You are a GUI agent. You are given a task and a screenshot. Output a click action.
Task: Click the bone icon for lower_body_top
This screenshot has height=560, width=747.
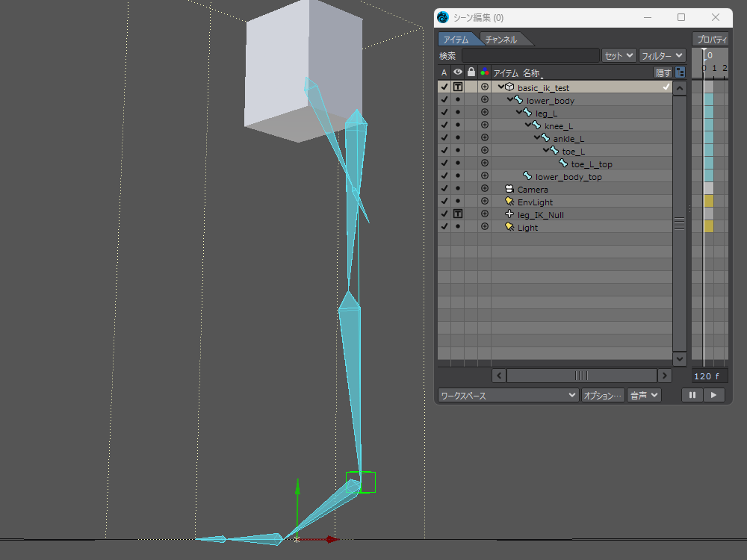527,177
